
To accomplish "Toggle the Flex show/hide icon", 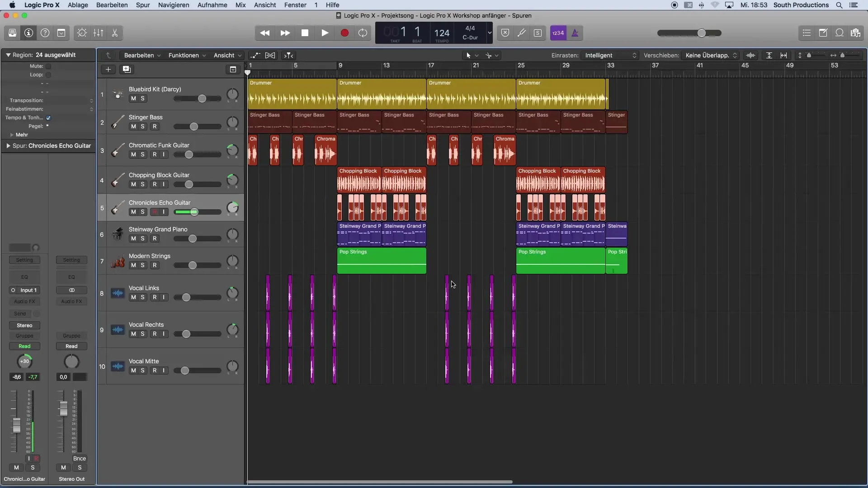I will click(270, 55).
